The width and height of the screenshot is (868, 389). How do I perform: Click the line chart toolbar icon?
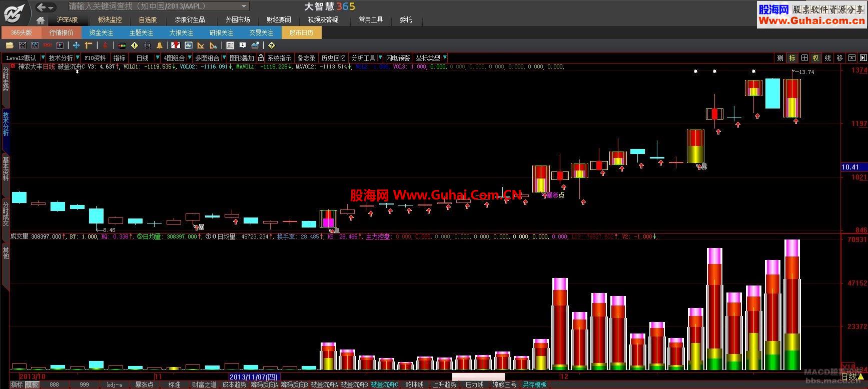pyautogui.click(x=22, y=45)
